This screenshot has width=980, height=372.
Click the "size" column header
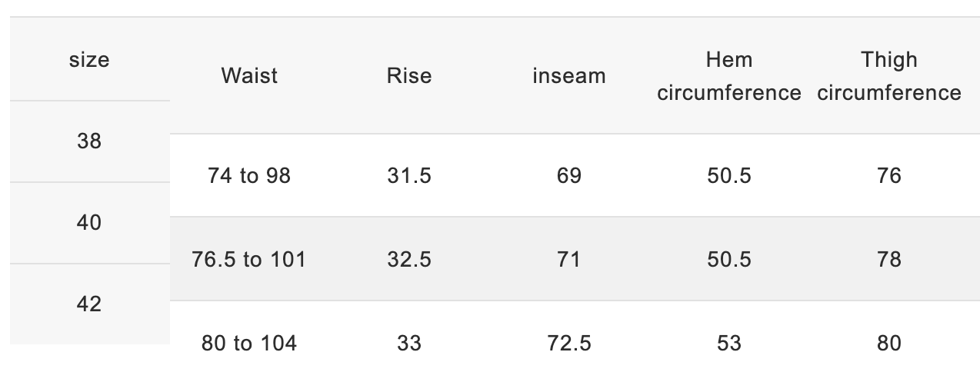[89, 60]
